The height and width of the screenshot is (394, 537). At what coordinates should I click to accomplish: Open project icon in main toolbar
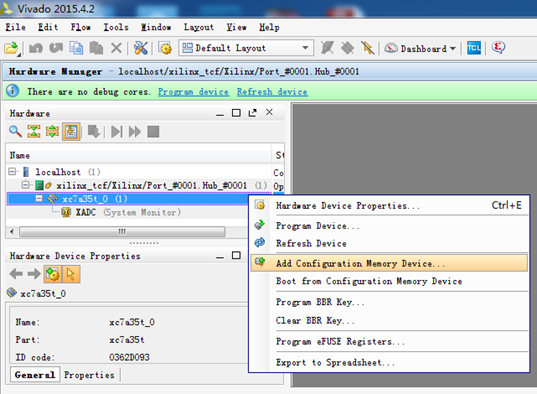(12, 48)
